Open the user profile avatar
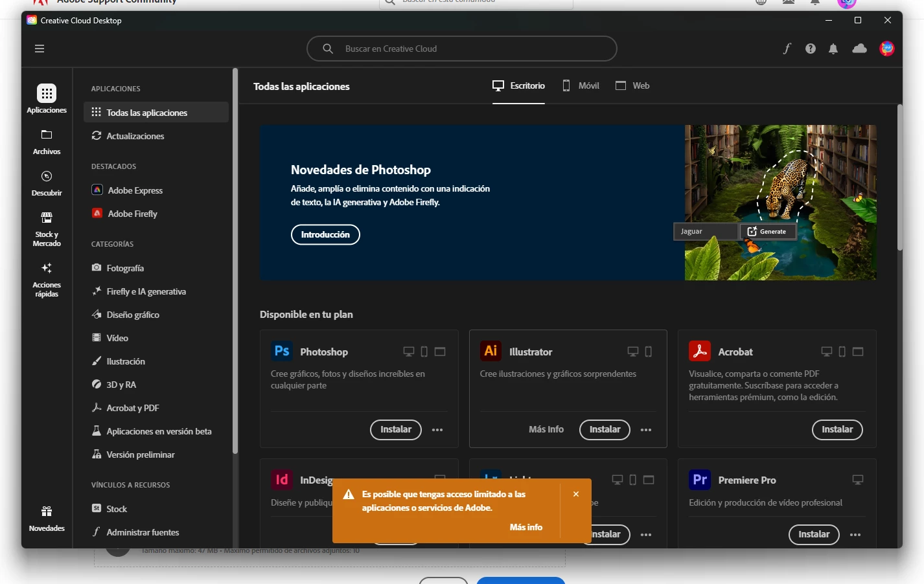 tap(887, 49)
